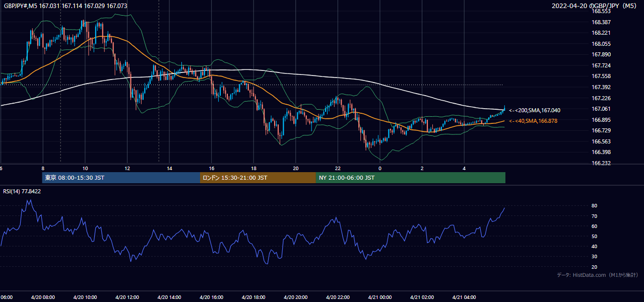Click the bottom time label 4/20 16:00
Viewport: 644px width, 302px height.
click(211, 297)
